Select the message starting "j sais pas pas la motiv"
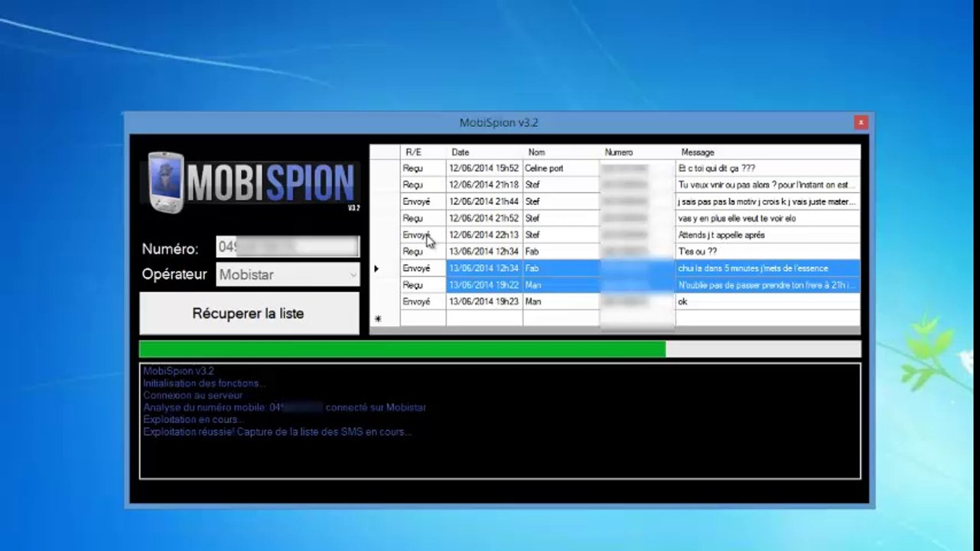Screen dimensions: 980x551 (768, 202)
